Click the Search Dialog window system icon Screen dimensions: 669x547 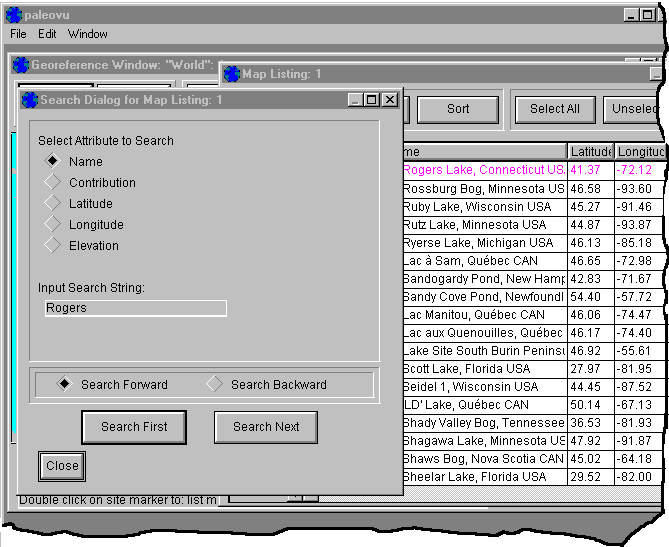pos(29,100)
